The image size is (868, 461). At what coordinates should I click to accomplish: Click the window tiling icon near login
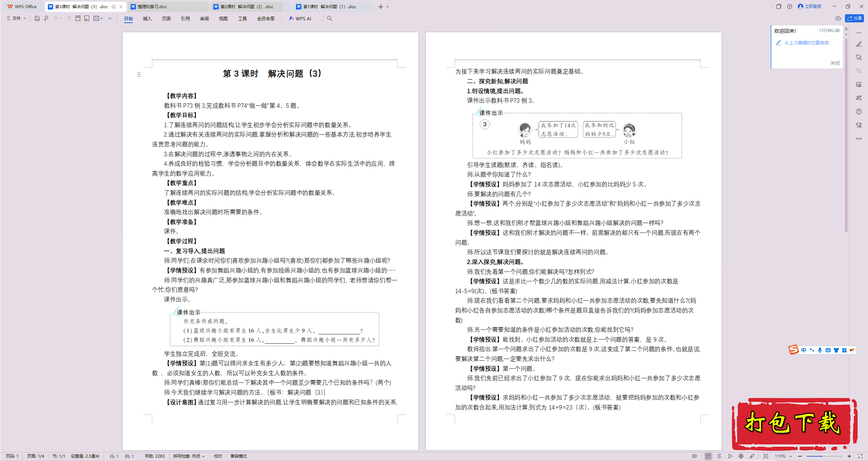(x=779, y=6)
